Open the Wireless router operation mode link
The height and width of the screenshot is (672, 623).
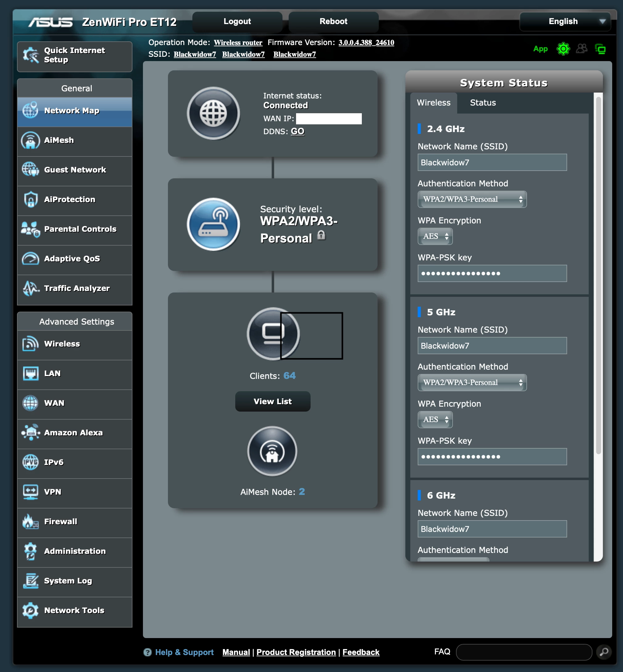click(x=238, y=43)
